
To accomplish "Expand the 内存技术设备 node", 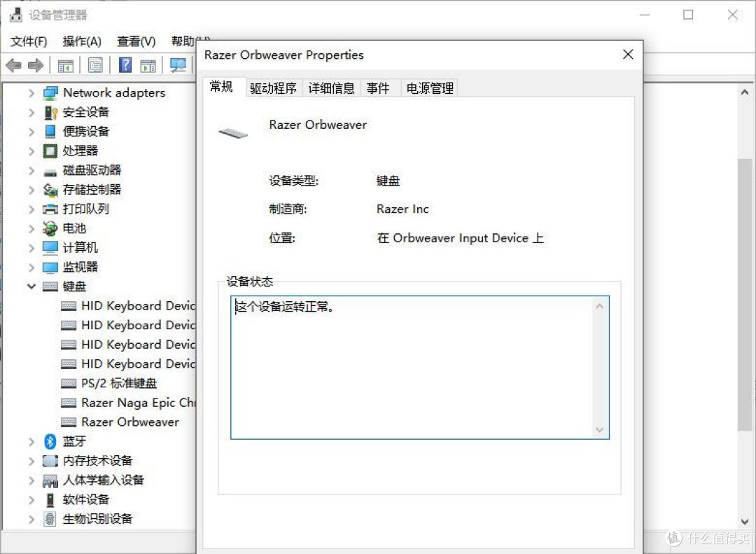I will click(31, 461).
